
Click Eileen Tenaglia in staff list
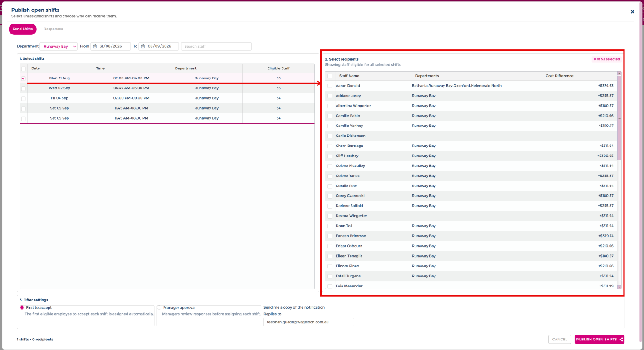click(x=349, y=256)
